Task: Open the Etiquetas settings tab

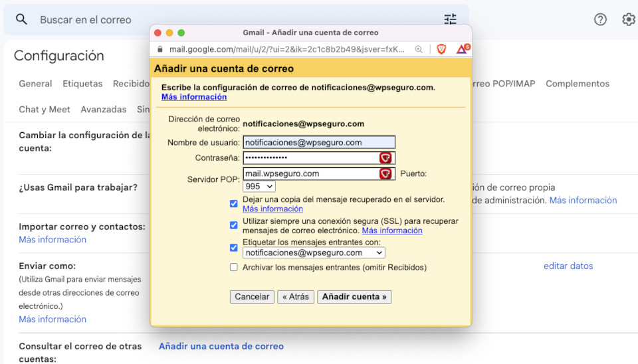Action: [x=82, y=84]
